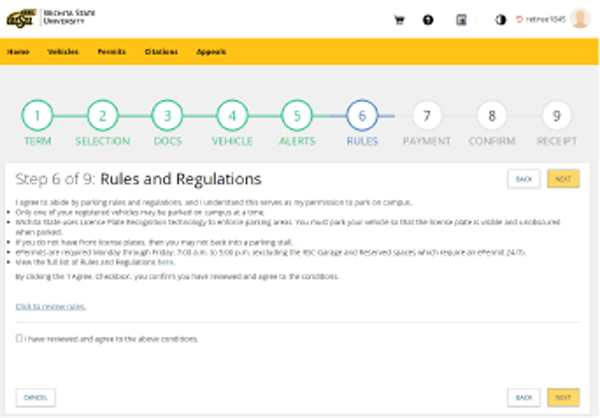The width and height of the screenshot is (600, 418).
Task: Jump to step 3 Docs circle
Action: 167,116
